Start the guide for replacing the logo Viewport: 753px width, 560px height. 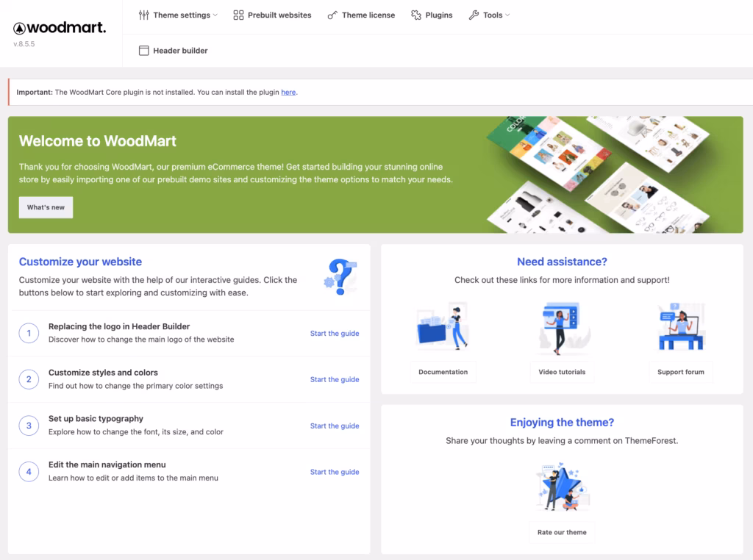335,333
